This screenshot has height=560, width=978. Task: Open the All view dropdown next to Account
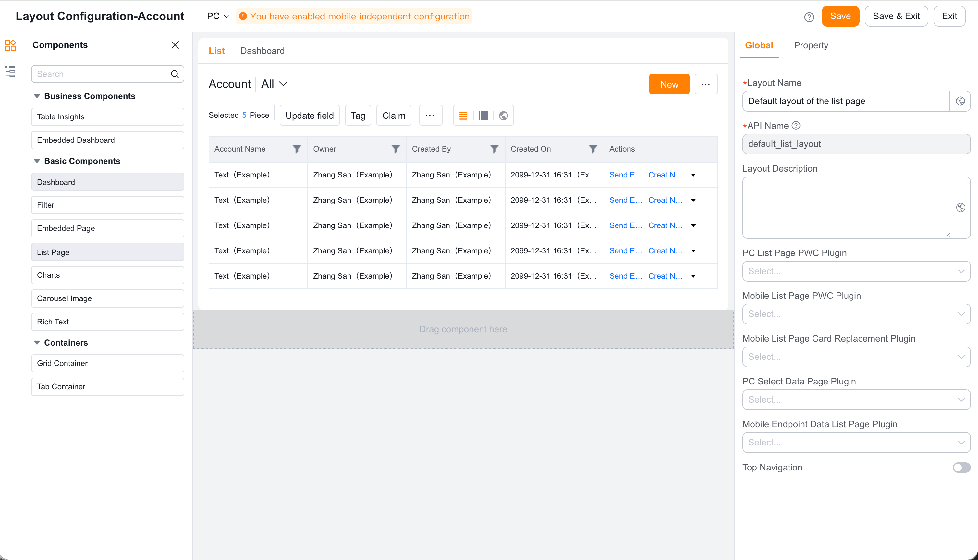tap(274, 84)
